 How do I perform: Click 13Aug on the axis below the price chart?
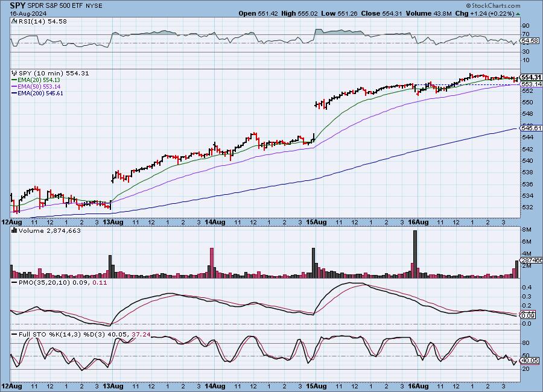pos(113,222)
